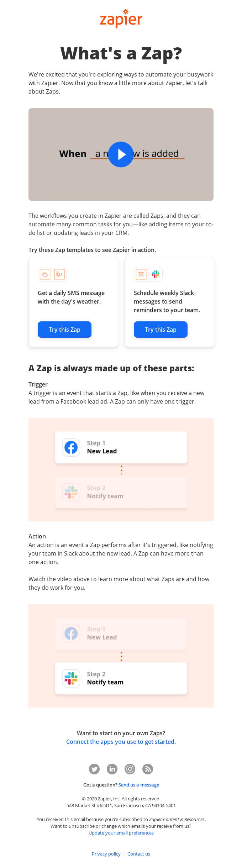Open the Contact us link
Screen dimensions: 242x868
point(139,854)
